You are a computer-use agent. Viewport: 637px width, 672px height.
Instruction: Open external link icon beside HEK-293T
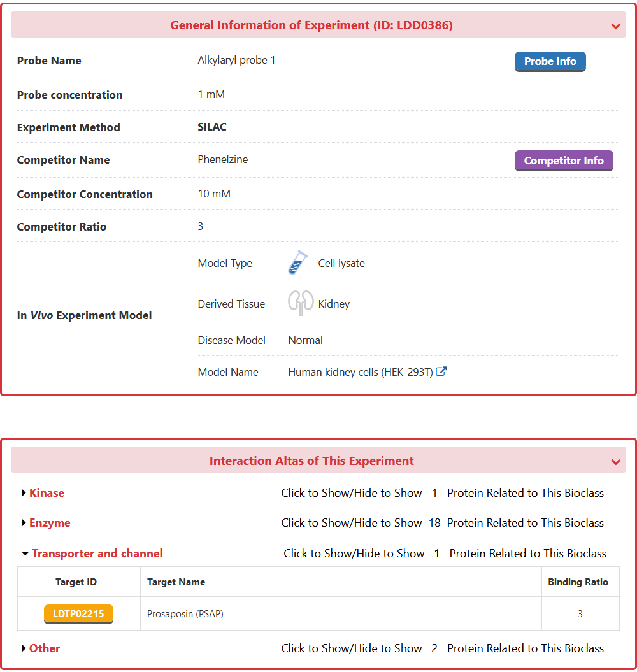coord(441,371)
